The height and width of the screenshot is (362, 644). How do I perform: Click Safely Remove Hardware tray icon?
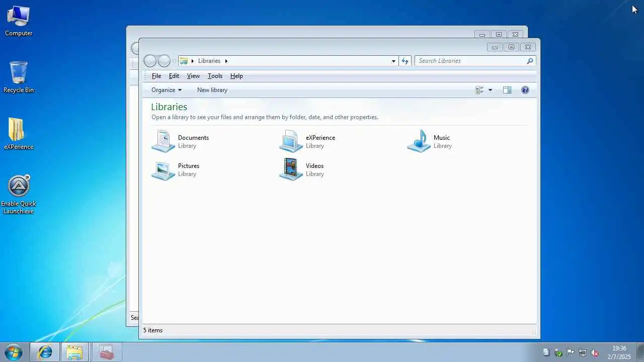tap(558, 352)
